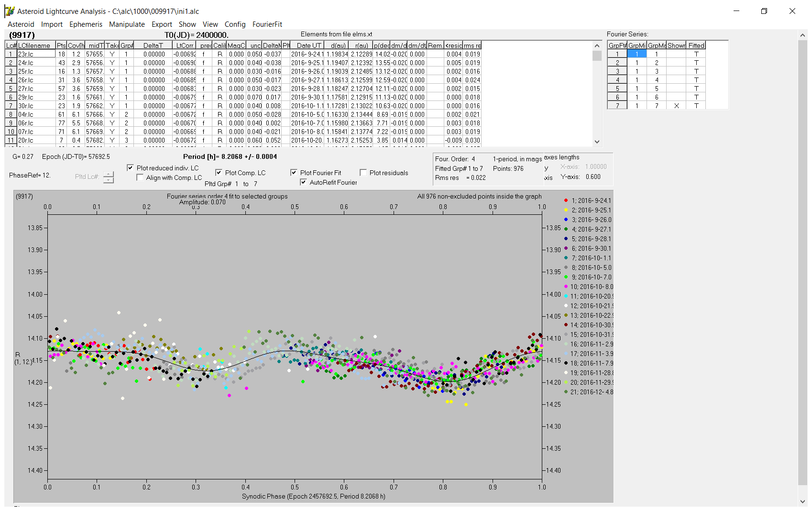Click the LCfilename column header
This screenshot has width=812, height=511.
pyautogui.click(x=36, y=45)
